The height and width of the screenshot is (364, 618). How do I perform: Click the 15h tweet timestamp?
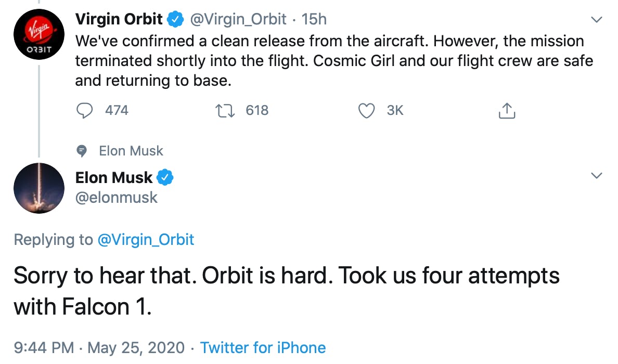[314, 20]
